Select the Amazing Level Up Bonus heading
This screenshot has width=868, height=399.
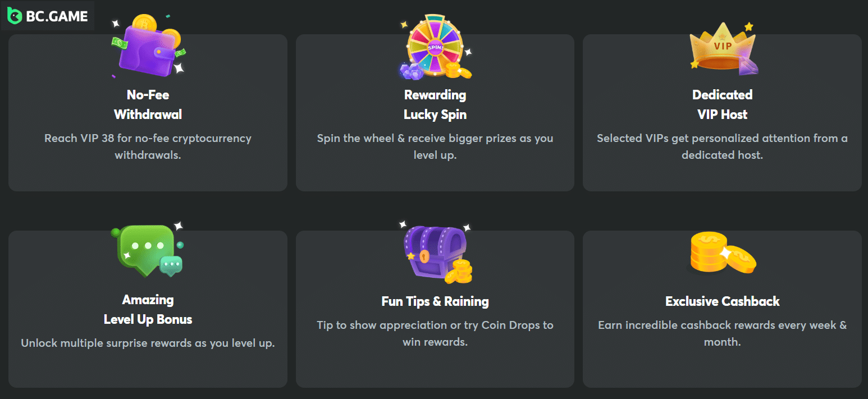point(148,309)
